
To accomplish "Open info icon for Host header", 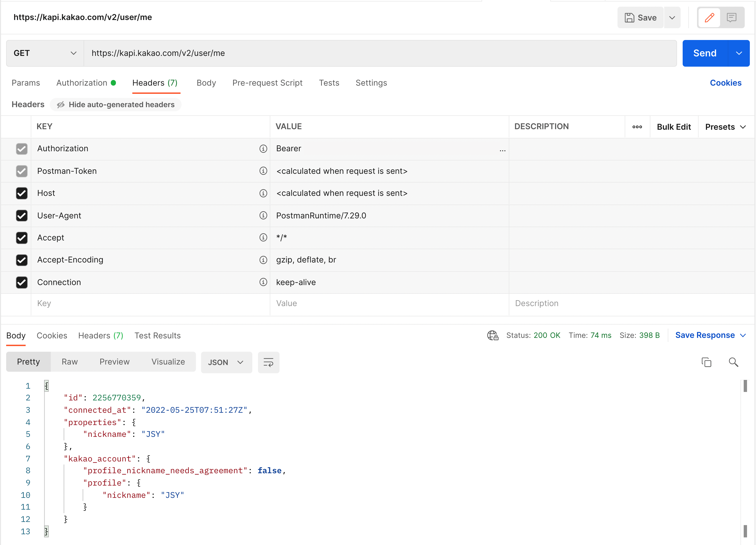I will [x=263, y=193].
